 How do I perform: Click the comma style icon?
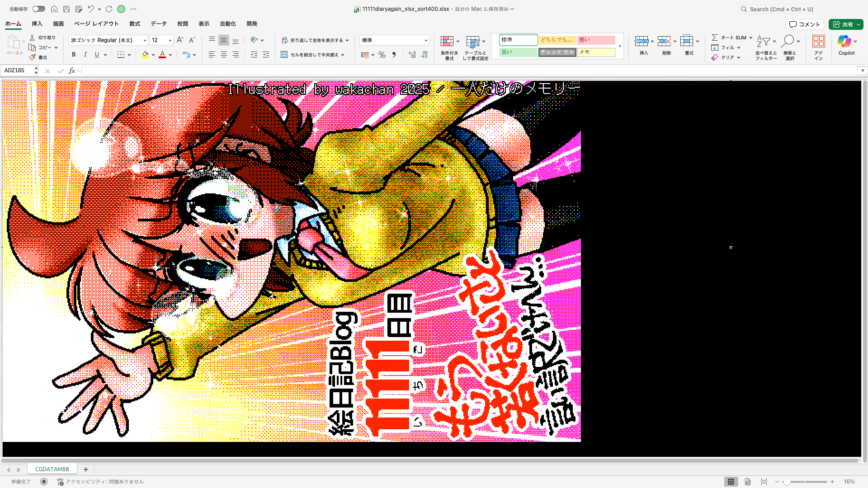(x=394, y=54)
